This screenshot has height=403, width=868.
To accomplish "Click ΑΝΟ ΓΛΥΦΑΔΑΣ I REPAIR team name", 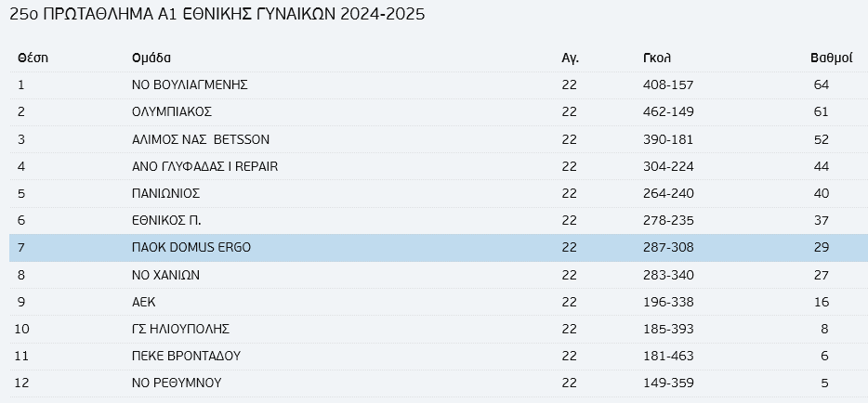I will pos(204,166).
